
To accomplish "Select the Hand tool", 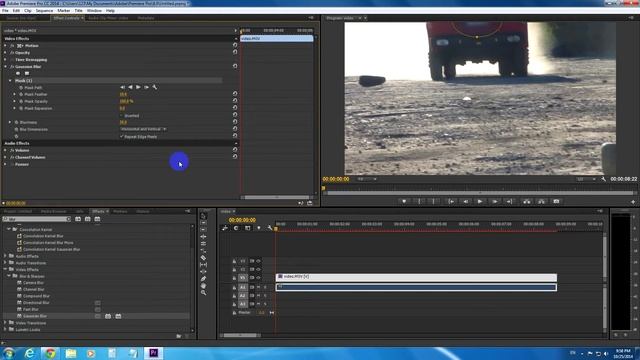I will [x=203, y=286].
